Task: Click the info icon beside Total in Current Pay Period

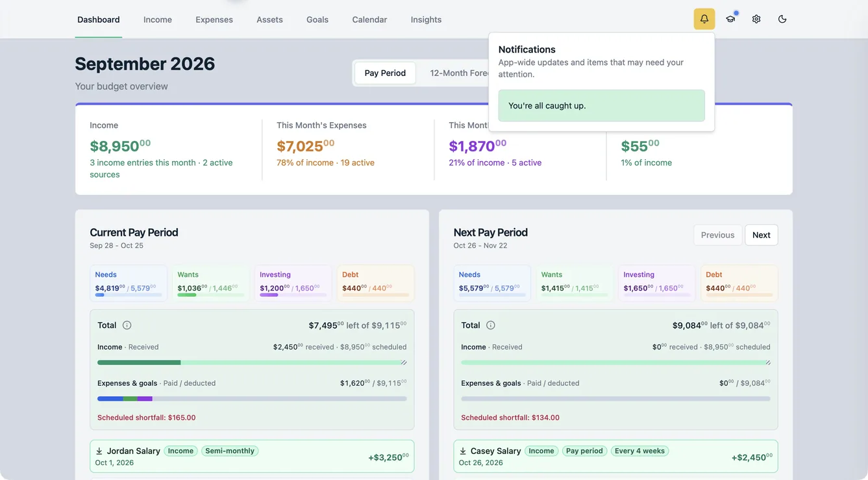Action: (127, 325)
